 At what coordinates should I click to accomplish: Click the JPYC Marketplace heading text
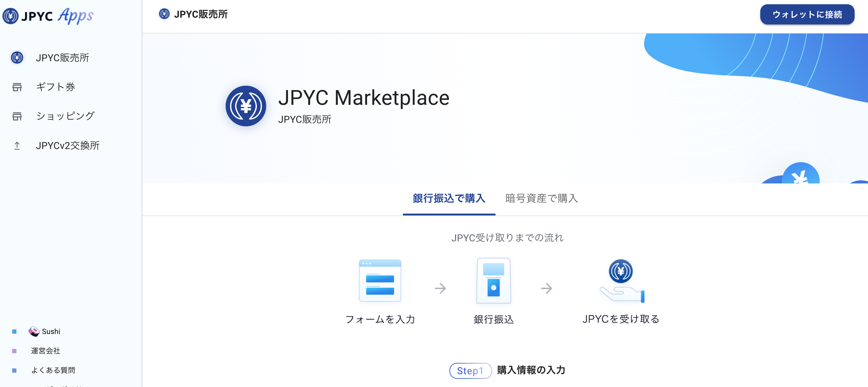[x=364, y=98]
